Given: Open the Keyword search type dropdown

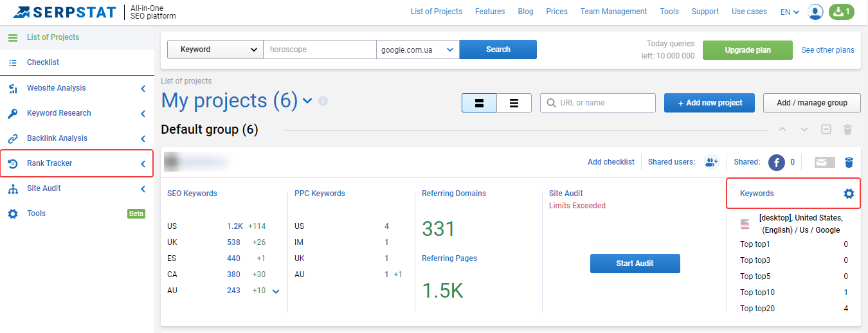Looking at the screenshot, I should click(x=215, y=50).
